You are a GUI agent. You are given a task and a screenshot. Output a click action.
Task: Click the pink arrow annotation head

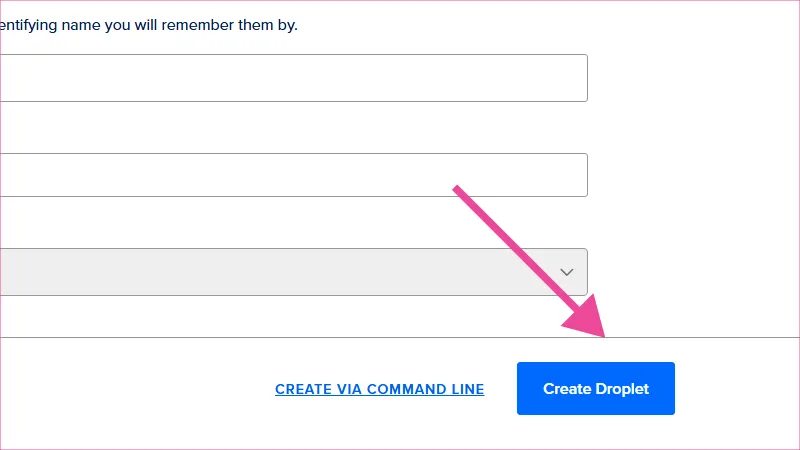click(x=590, y=318)
